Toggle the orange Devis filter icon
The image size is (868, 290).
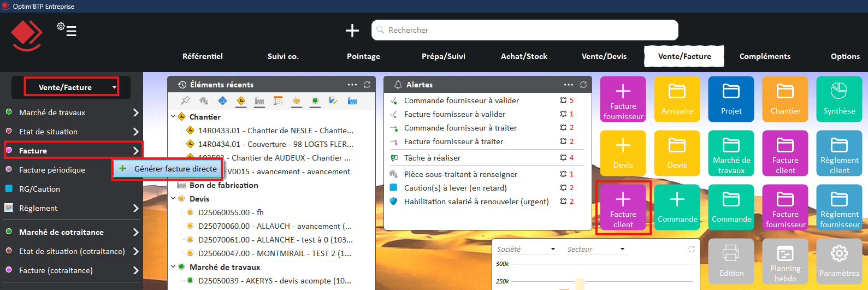(x=297, y=100)
